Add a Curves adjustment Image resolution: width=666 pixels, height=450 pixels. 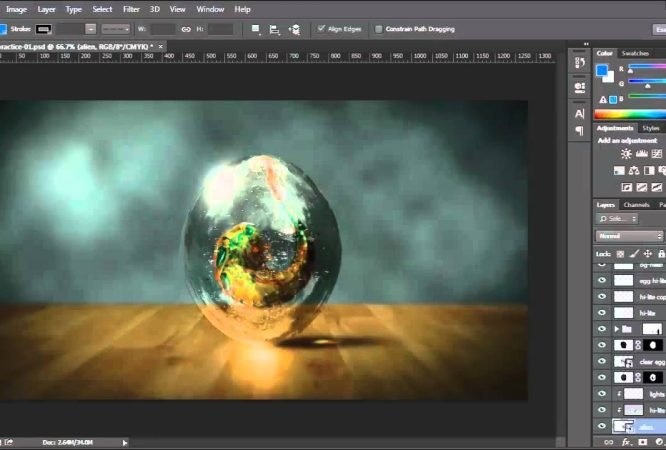[x=657, y=154]
